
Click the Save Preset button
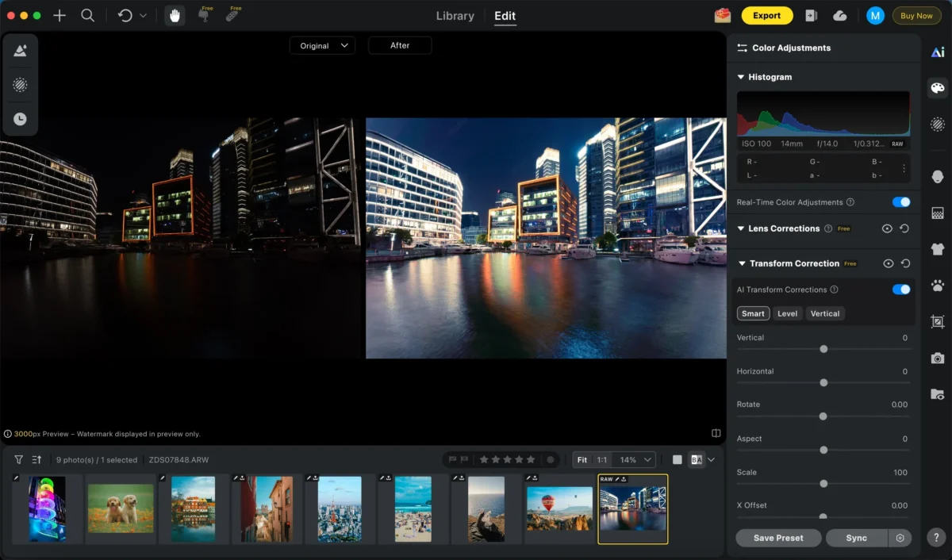[x=777, y=538]
